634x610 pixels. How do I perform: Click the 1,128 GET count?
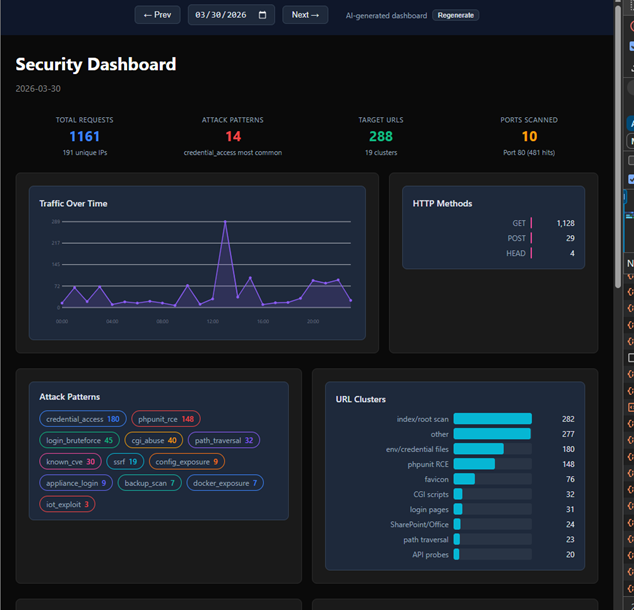pos(565,223)
